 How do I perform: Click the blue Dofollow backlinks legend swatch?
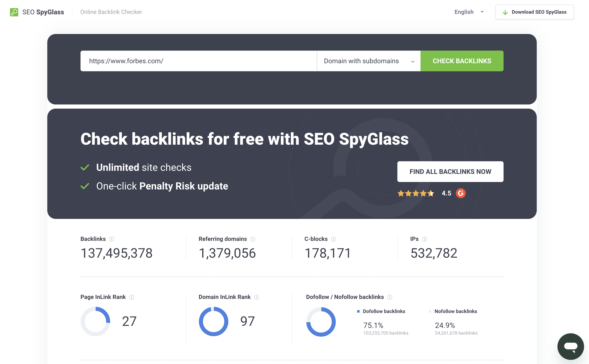pos(358,311)
